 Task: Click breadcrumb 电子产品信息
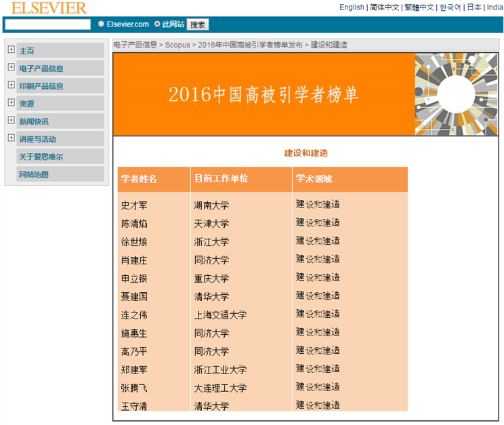point(135,45)
